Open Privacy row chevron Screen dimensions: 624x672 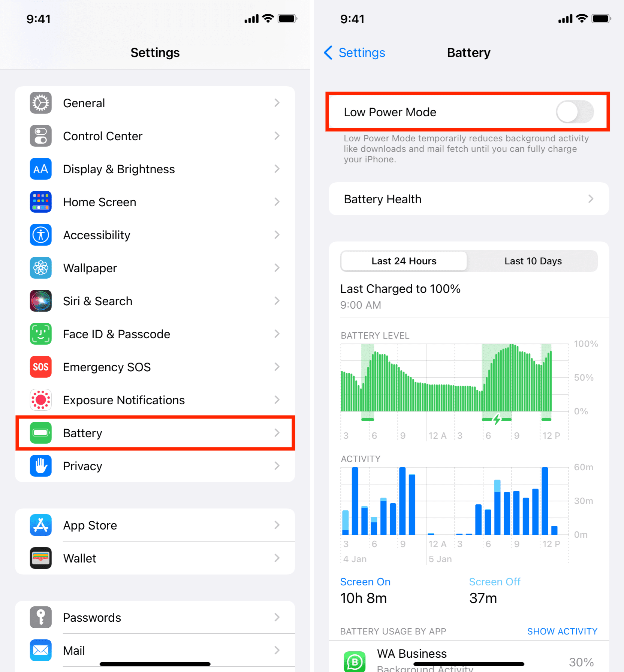277,466
